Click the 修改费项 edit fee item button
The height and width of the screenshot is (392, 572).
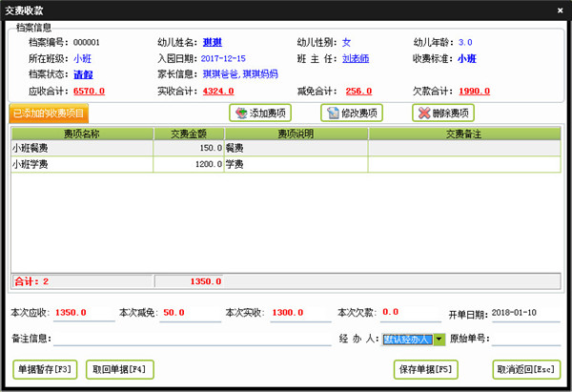(x=351, y=113)
